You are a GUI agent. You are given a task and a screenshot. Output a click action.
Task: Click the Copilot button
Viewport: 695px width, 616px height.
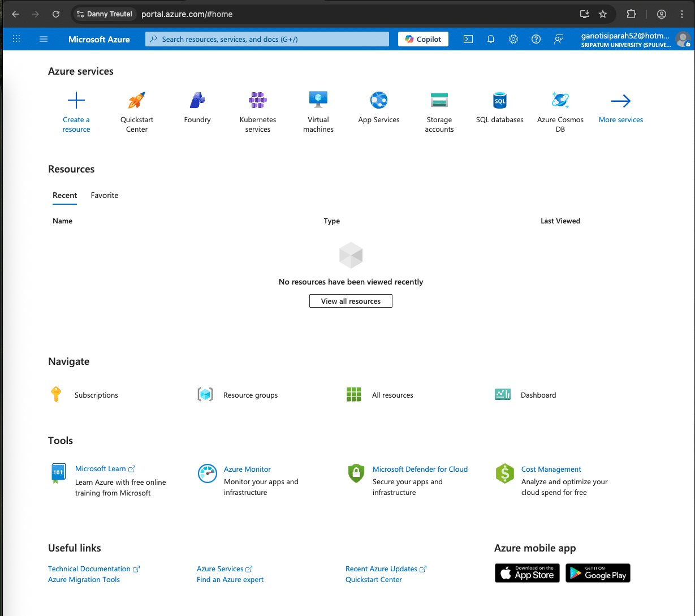423,39
